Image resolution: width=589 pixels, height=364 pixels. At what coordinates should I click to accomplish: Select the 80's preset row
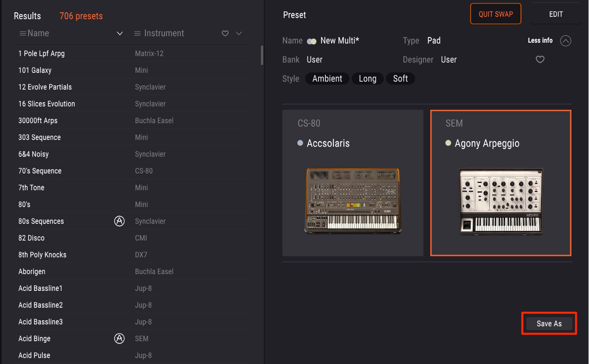coord(131,204)
